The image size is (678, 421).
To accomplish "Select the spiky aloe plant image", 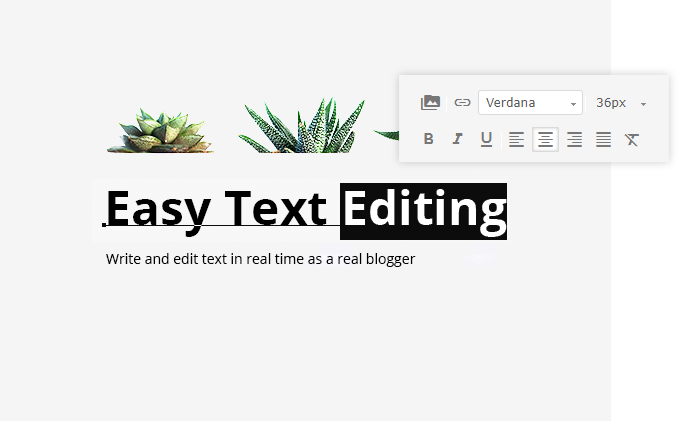I will tap(302, 125).
